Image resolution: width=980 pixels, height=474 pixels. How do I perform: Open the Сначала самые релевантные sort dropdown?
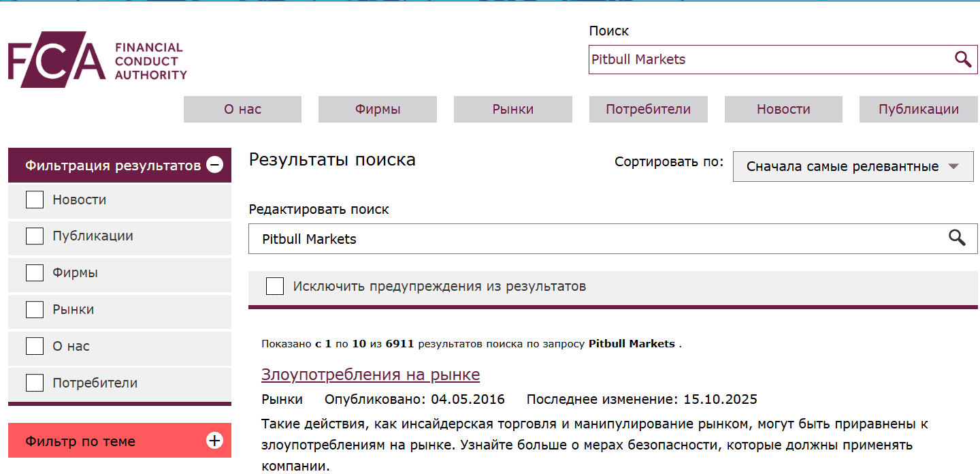[x=852, y=166]
